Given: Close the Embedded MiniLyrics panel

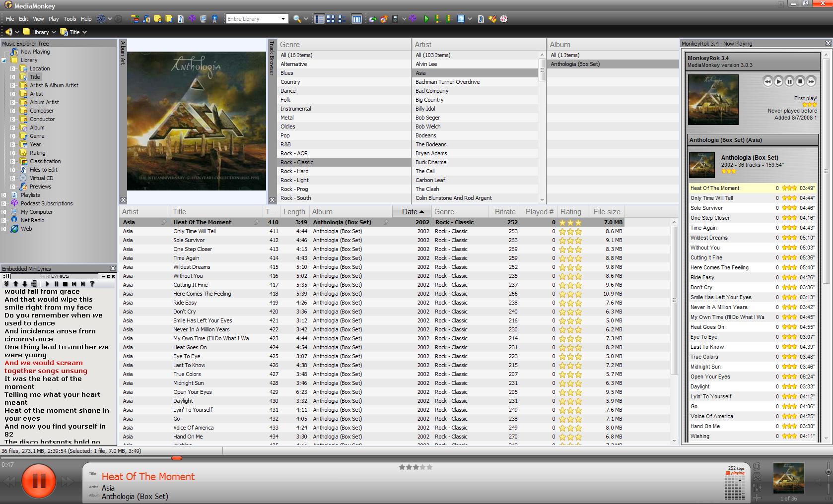Looking at the screenshot, I should [x=113, y=268].
